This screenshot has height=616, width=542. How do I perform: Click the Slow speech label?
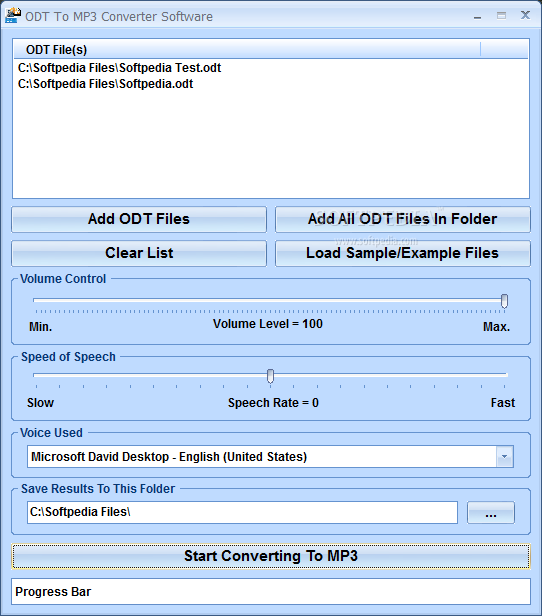point(40,403)
